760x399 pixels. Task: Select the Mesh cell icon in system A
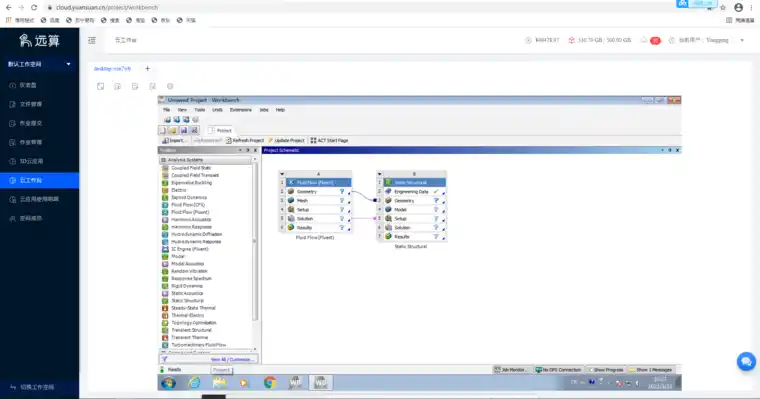pos(291,200)
